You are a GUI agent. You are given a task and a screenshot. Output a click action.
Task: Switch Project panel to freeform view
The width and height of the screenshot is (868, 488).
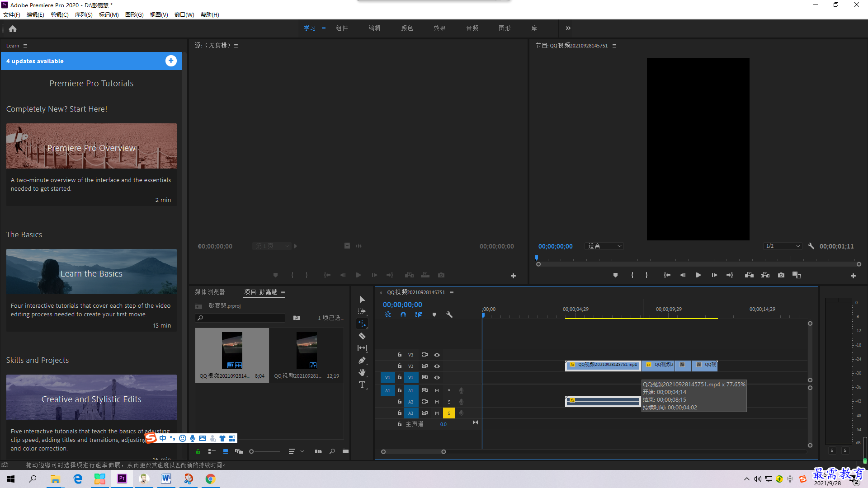(239, 451)
